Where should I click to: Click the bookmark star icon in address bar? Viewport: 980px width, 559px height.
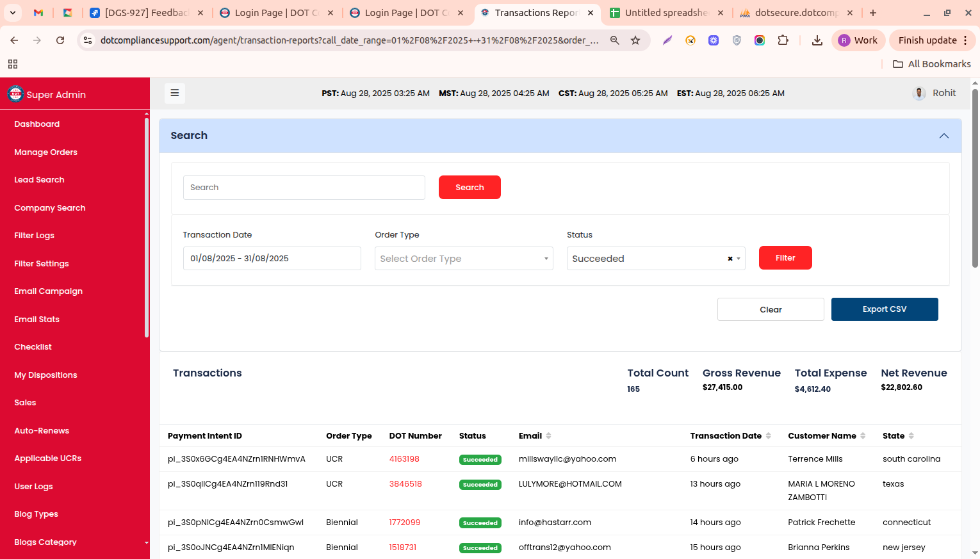point(635,40)
